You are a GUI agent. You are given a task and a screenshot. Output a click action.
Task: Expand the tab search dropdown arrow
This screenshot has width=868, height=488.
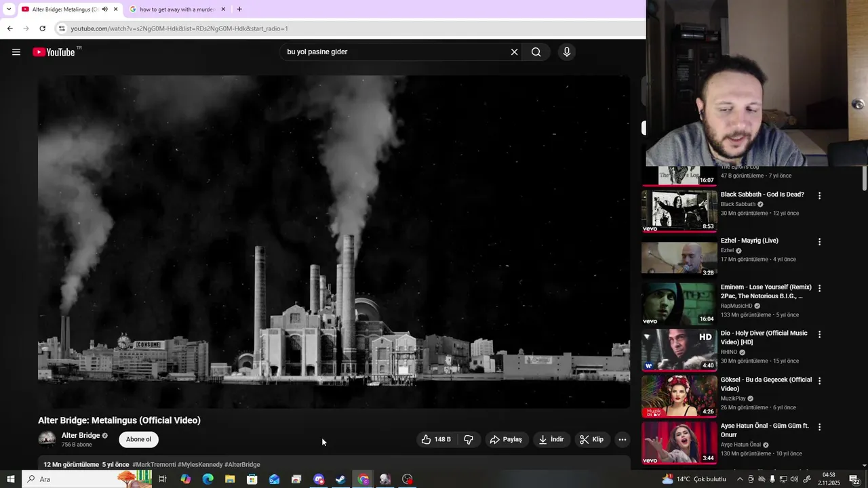8,9
